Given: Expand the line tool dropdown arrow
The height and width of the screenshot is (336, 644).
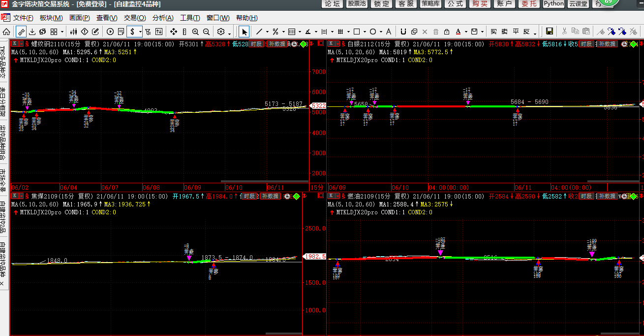Looking at the screenshot, I should coord(267,32).
